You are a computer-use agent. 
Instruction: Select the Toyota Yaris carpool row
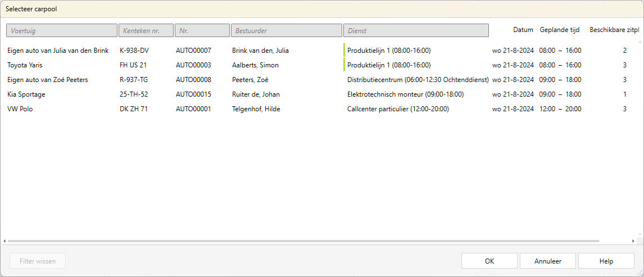coord(25,65)
